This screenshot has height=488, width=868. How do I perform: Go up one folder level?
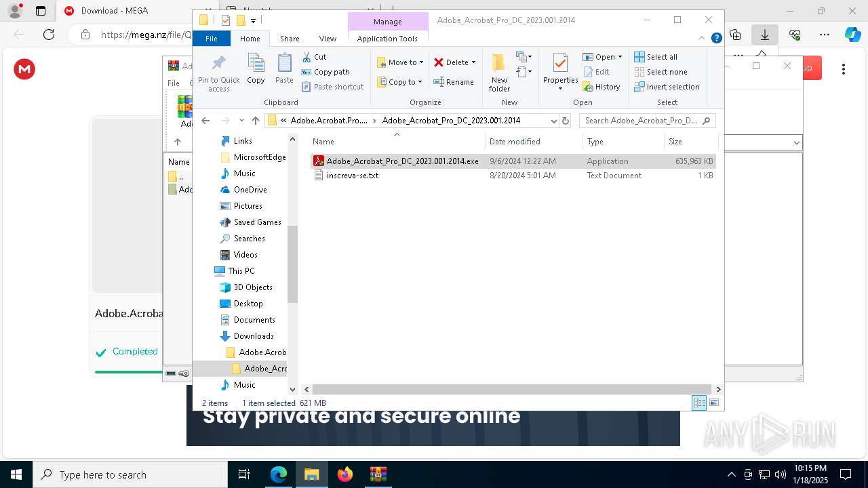pyautogui.click(x=256, y=121)
